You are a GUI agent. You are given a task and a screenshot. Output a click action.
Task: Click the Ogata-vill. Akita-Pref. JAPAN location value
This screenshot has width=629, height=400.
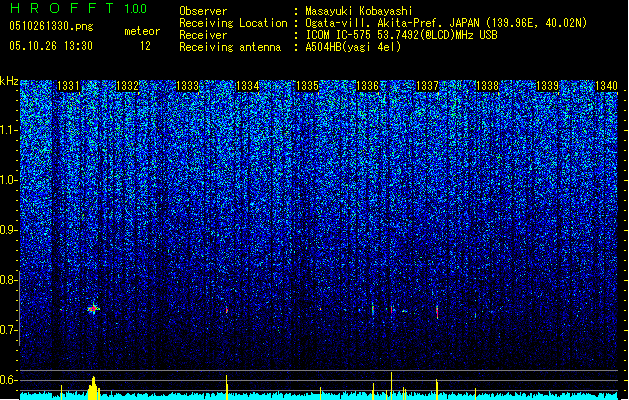446,23
